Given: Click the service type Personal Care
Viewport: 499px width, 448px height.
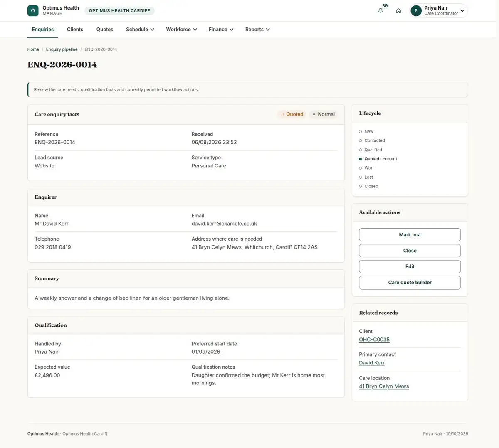Looking at the screenshot, I should [209, 166].
